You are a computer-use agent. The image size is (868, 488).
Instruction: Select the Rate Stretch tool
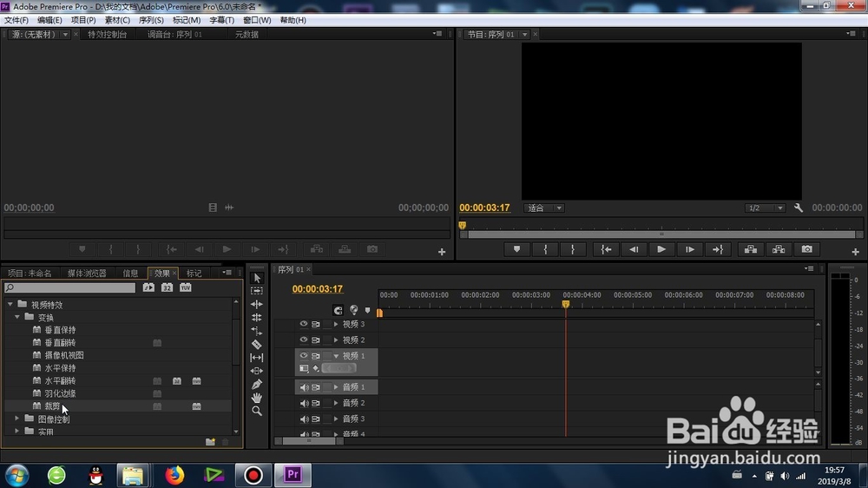coord(257,331)
